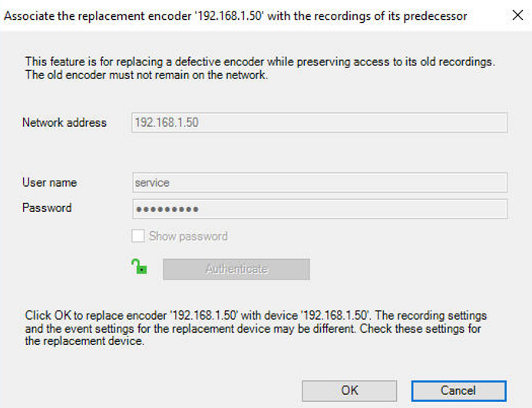
Task: Select the Password input field
Action: pos(319,209)
